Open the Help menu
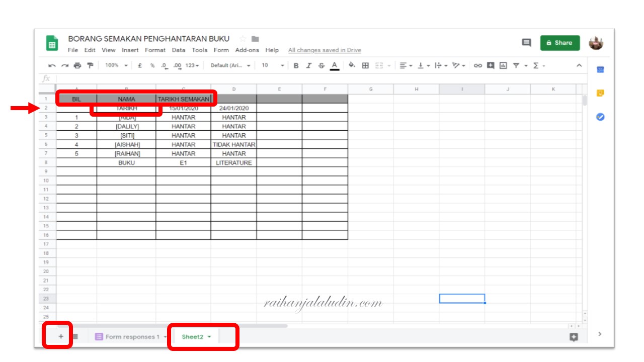Viewport: 644px width, 362px height. pyautogui.click(x=272, y=50)
